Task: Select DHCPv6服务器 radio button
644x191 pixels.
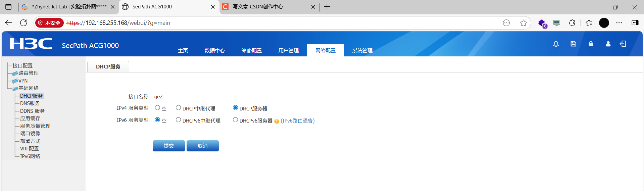Action: click(235, 120)
